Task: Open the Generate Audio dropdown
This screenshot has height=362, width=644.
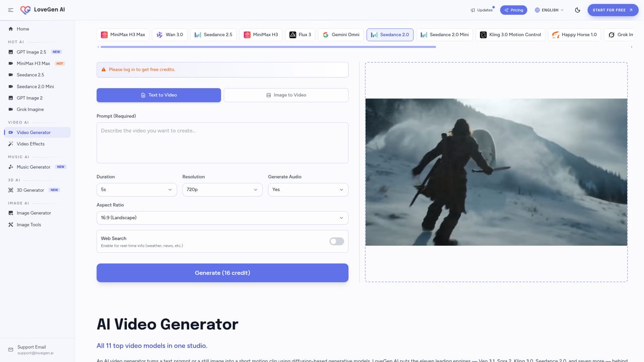Action: [308, 190]
